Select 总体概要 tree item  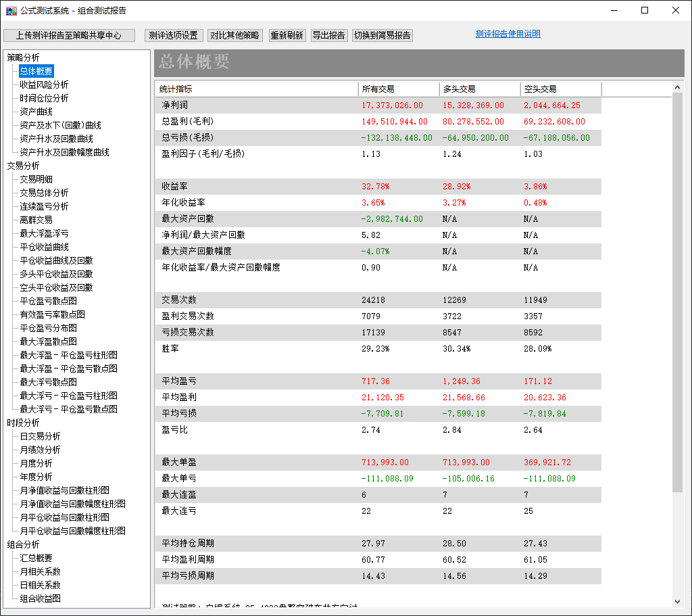pos(36,71)
